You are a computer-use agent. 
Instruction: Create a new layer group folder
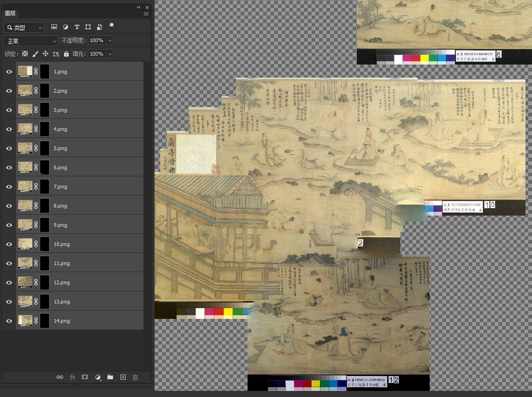pos(110,377)
